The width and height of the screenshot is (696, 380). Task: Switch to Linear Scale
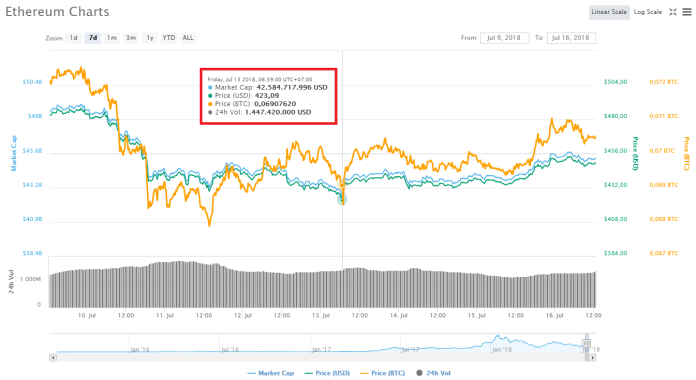coord(609,12)
